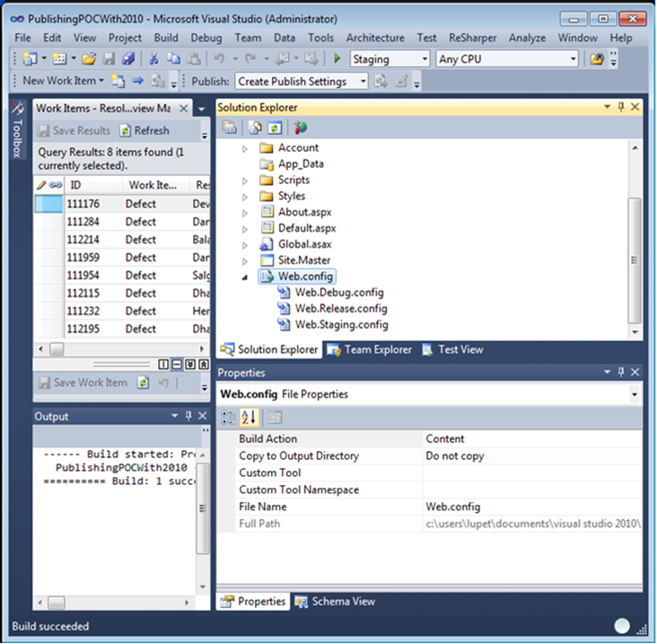Click the work items horizontal scrollbar thumb
The image size is (657, 644).
57,348
